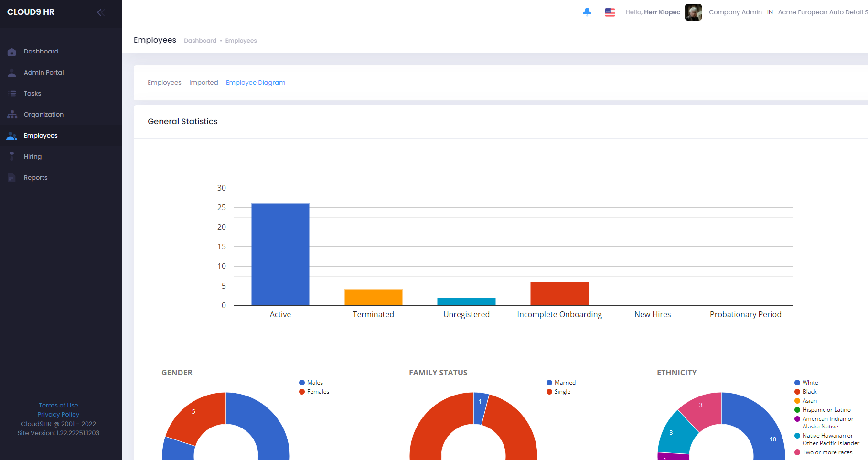Open the language selector flag dropdown
868x460 pixels.
click(x=610, y=12)
